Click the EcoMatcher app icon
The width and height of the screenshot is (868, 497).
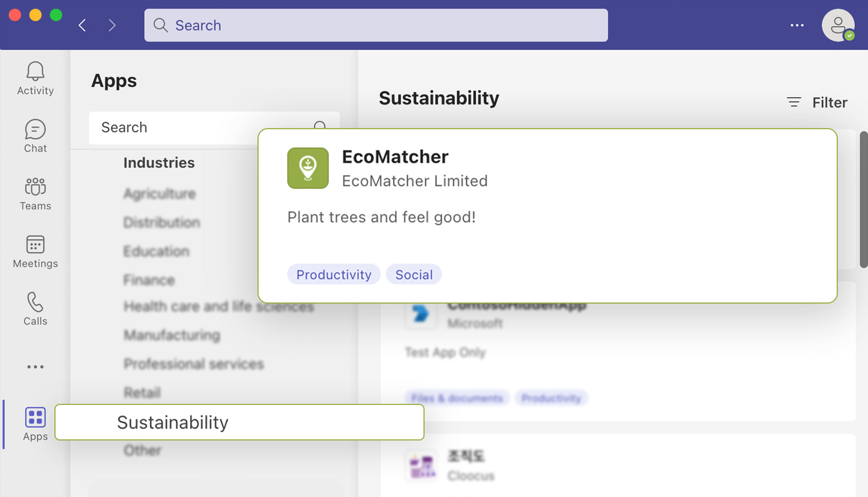[307, 168]
